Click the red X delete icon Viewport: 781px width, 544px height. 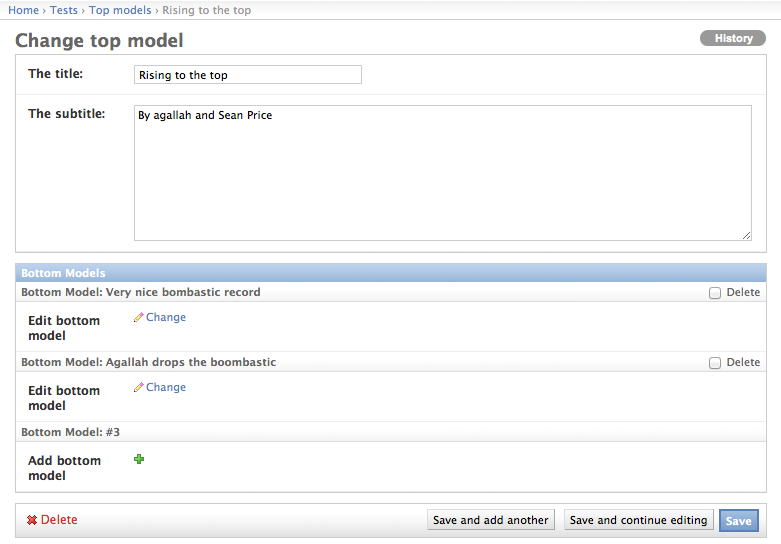[x=32, y=520]
